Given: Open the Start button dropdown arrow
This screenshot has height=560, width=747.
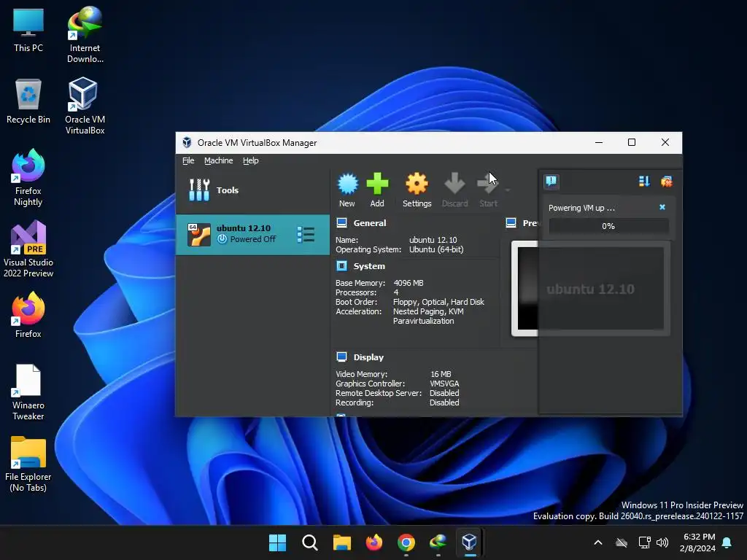Looking at the screenshot, I should point(508,190).
